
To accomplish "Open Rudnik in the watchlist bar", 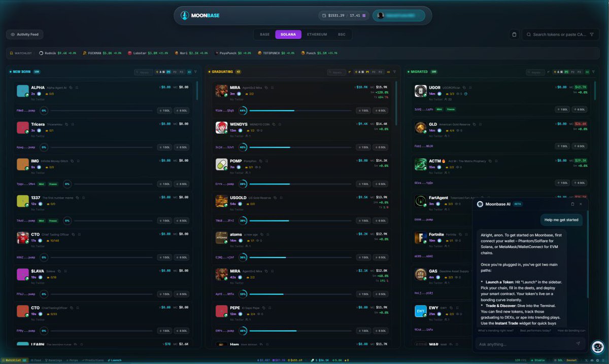I will coord(57,53).
